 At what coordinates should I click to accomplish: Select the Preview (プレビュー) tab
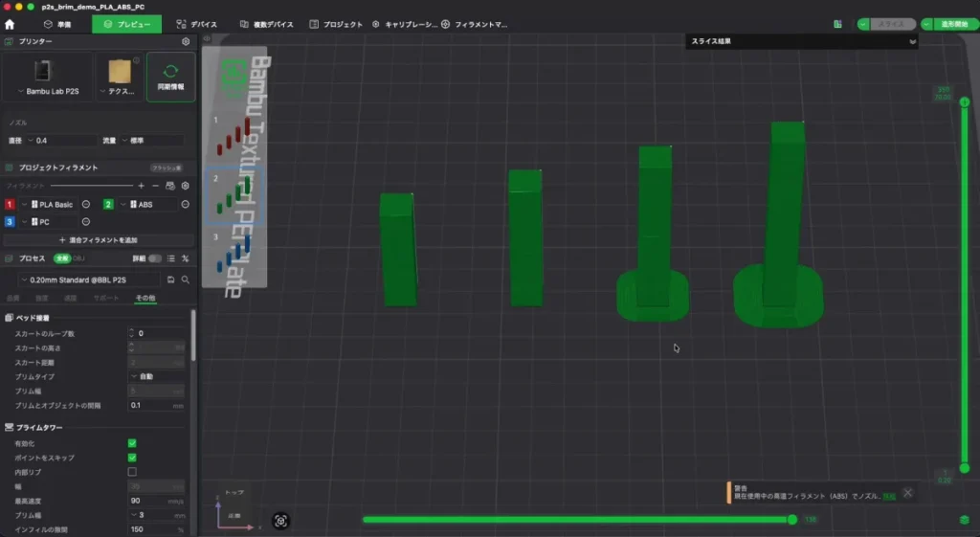pyautogui.click(x=127, y=24)
